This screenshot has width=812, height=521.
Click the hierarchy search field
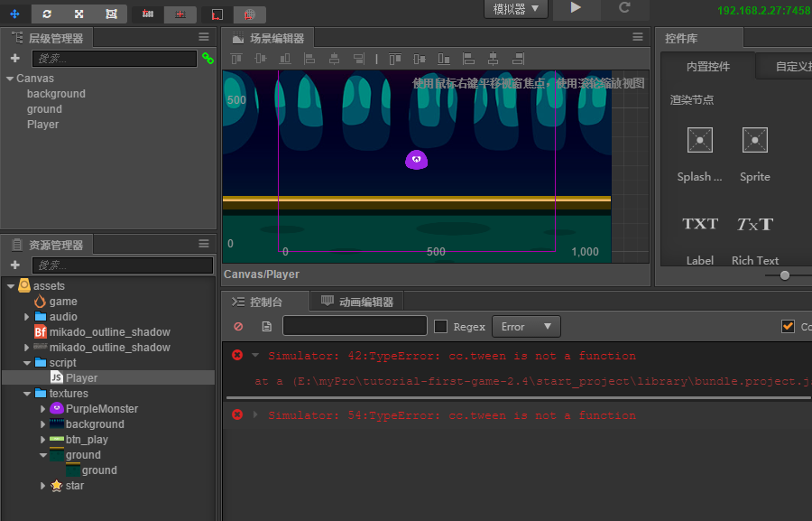pos(115,59)
